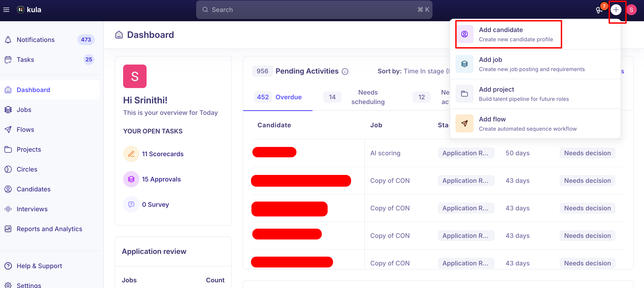Screen dimensions: 644x288
Task: Open the user avatar S menu
Action: [631, 10]
